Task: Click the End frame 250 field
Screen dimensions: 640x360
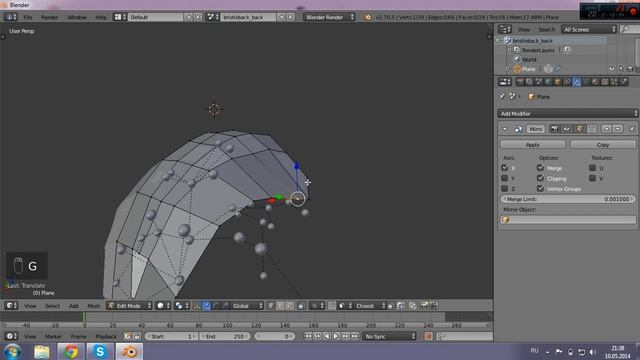Action: click(x=225, y=336)
